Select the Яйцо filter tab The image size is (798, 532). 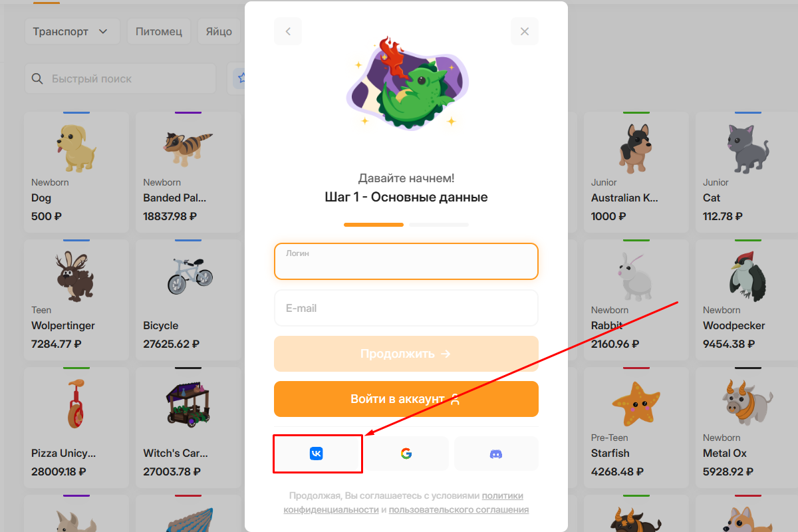[x=219, y=31]
